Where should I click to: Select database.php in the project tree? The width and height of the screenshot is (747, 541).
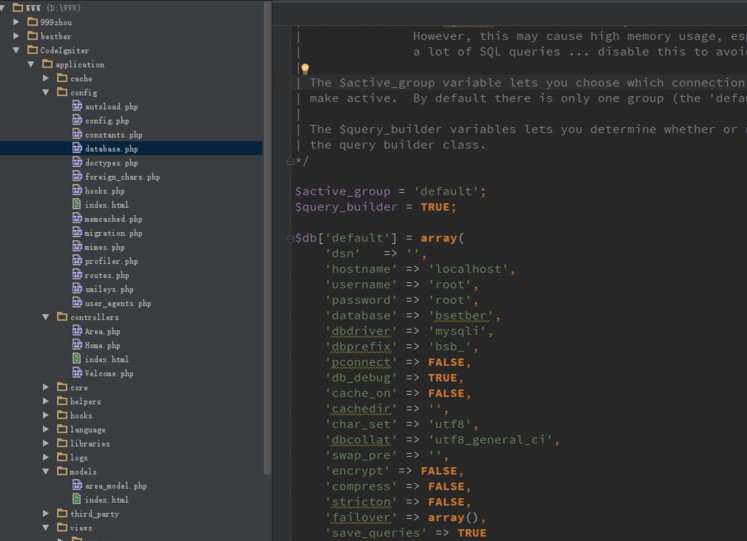111,148
